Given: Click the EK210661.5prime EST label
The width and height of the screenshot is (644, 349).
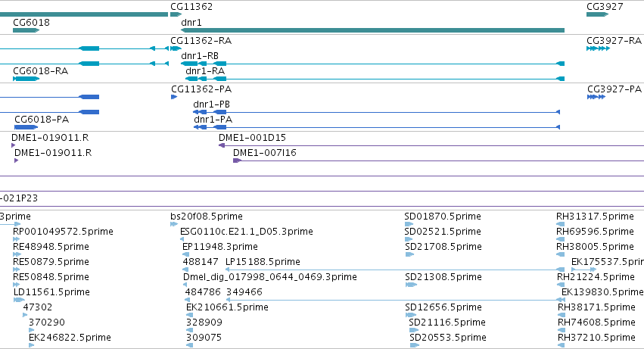Looking at the screenshot, I should click(x=227, y=307).
